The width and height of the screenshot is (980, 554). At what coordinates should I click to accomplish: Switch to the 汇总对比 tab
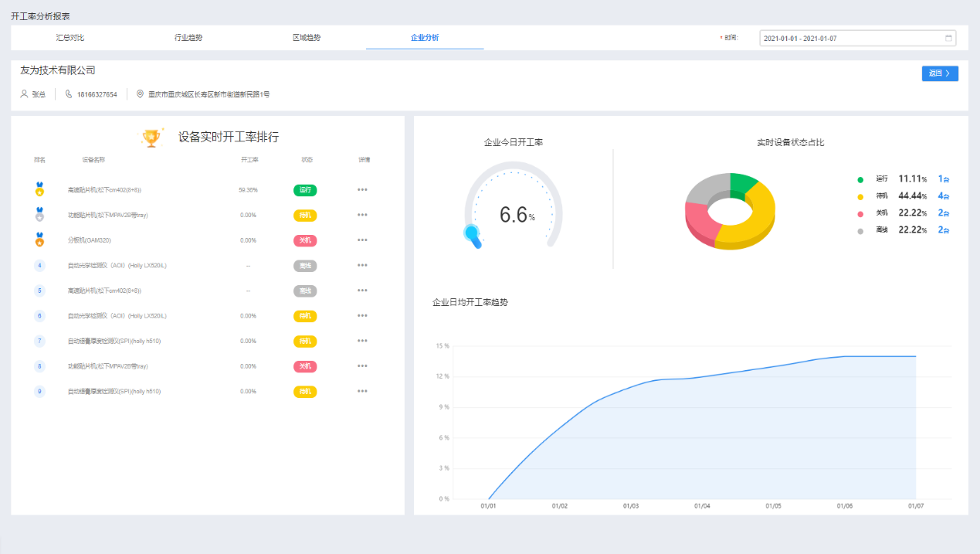tap(70, 38)
